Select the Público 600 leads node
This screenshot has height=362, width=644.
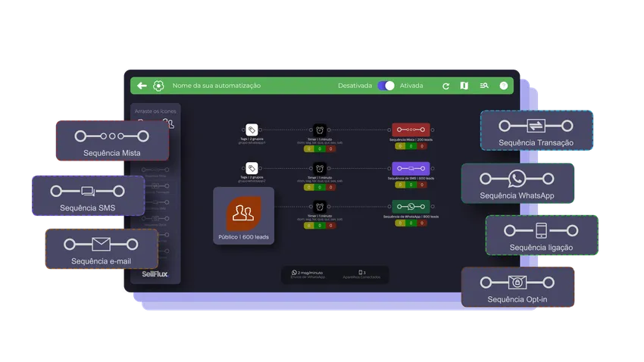tap(243, 217)
